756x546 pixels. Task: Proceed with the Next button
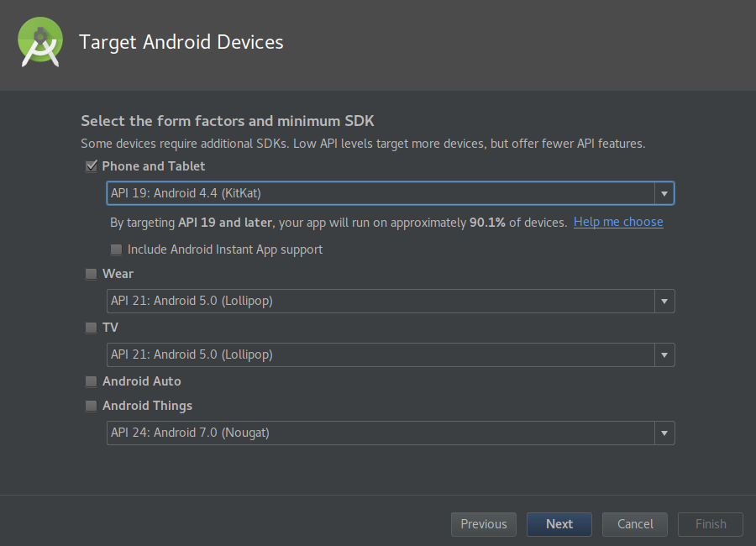point(559,524)
